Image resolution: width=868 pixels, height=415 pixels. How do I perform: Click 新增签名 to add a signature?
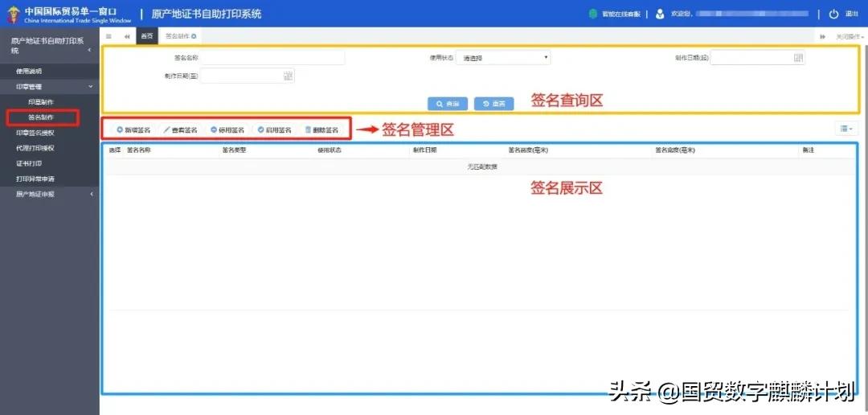pyautogui.click(x=134, y=130)
